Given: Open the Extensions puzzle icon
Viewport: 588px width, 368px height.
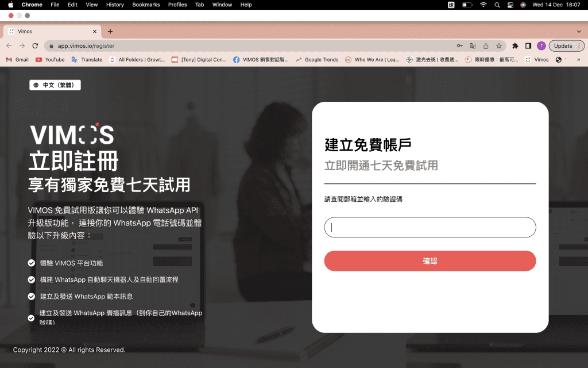Looking at the screenshot, I should coord(515,46).
